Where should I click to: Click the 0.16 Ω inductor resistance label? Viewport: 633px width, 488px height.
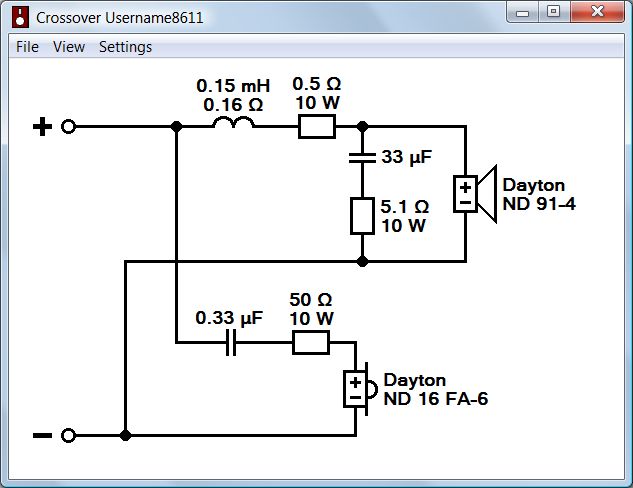(x=233, y=105)
